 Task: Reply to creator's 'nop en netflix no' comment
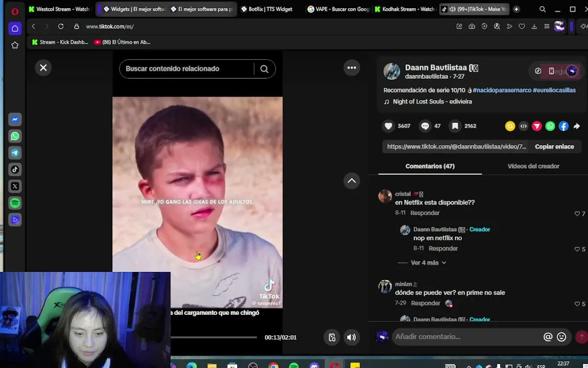click(443, 248)
